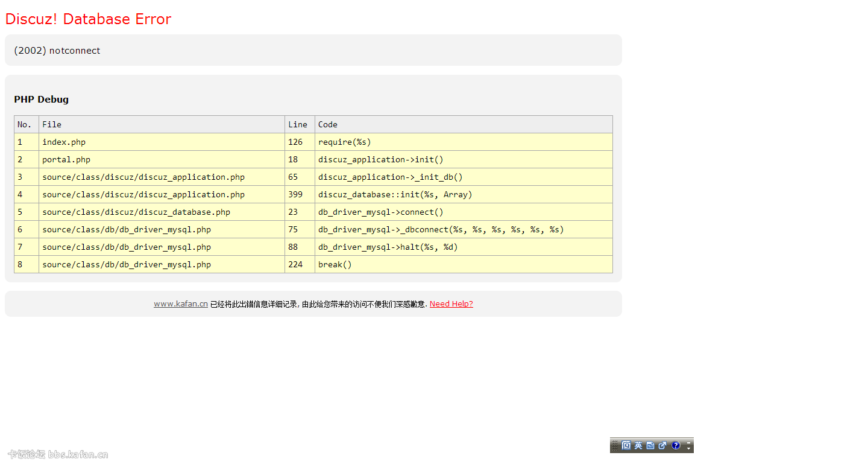Click line number 126 cell
Screen dimensions: 868x467
[300, 142]
